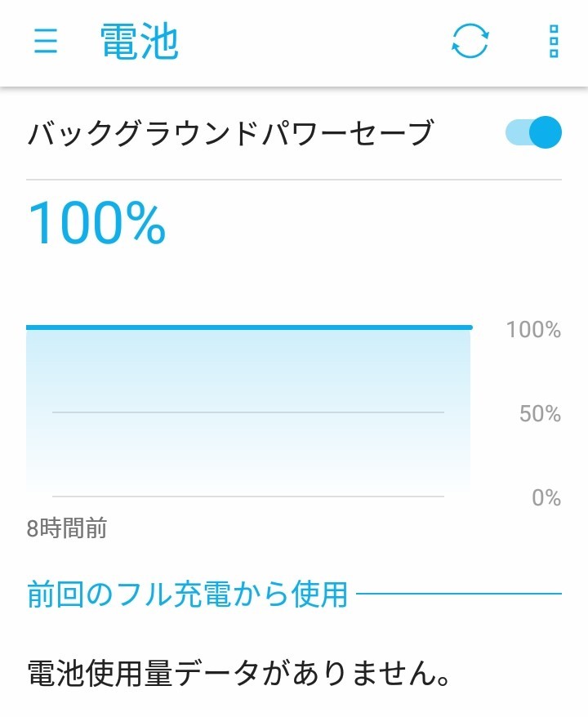Open the hamburger navigation menu
Screen dimensions: 588x717
tap(46, 42)
